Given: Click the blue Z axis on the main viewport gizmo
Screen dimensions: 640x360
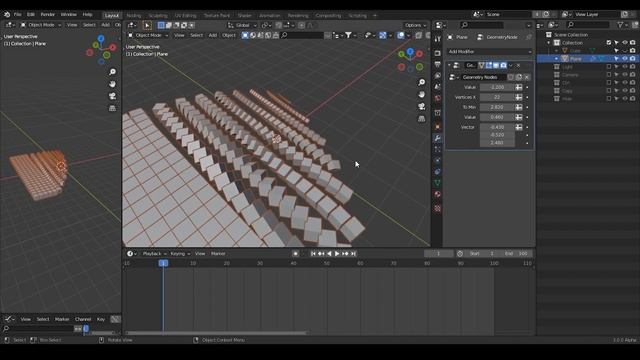Looking at the screenshot, I should pos(410,51).
